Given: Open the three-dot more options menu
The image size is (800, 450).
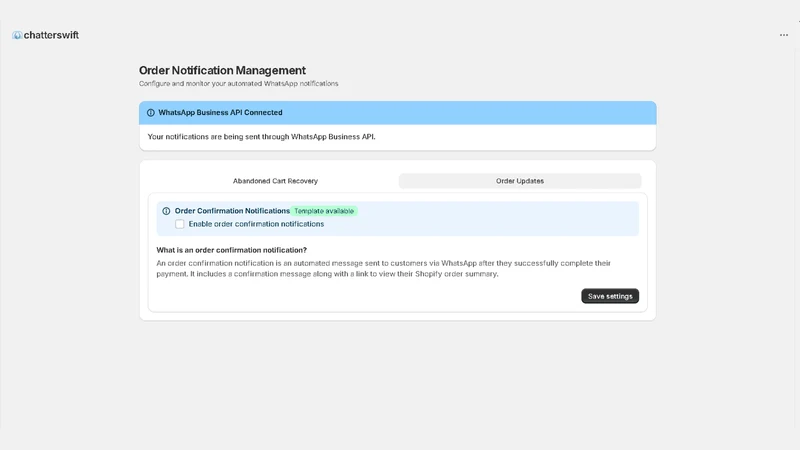Looking at the screenshot, I should pos(784,35).
